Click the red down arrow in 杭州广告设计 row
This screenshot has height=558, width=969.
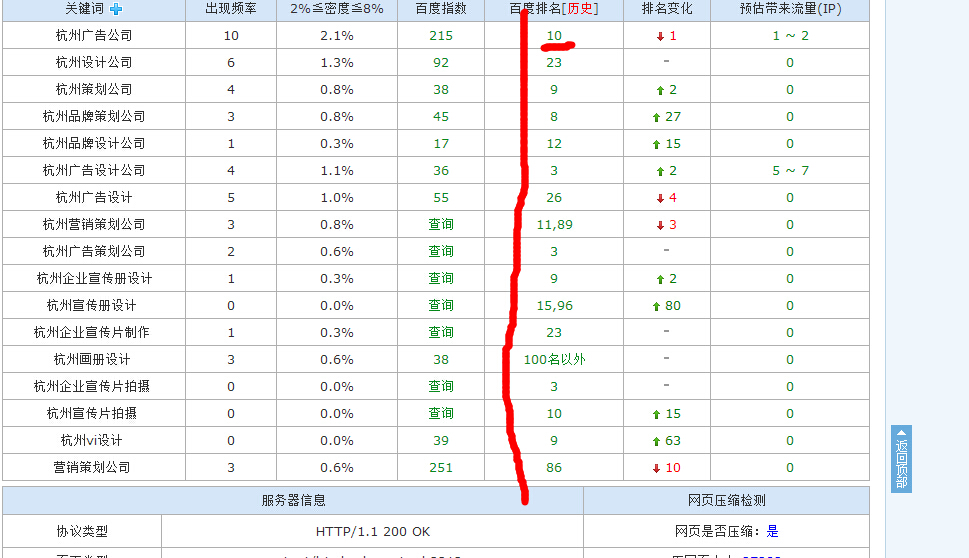coord(659,198)
